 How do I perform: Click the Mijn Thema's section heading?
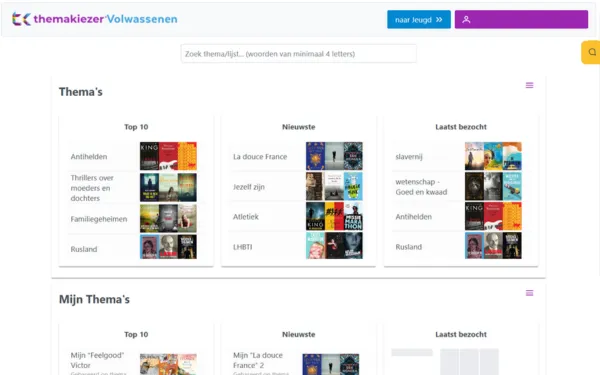point(94,299)
